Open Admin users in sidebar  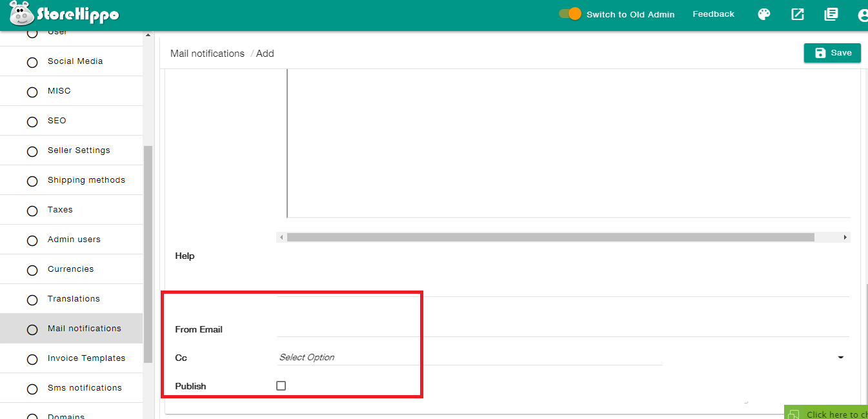coord(74,240)
